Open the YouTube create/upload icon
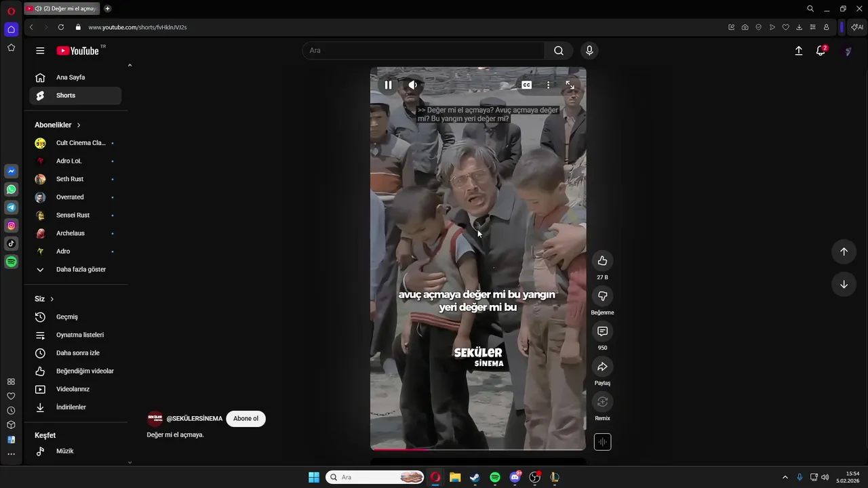Viewport: 868px width, 488px height. (799, 51)
